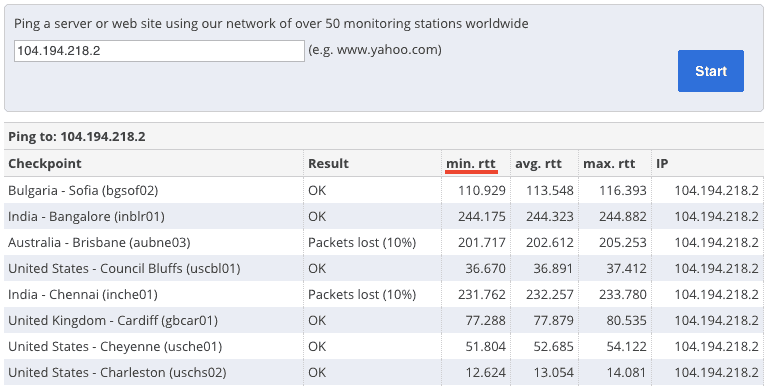
Task: Click min rtt value 12.624
Action: 485,372
